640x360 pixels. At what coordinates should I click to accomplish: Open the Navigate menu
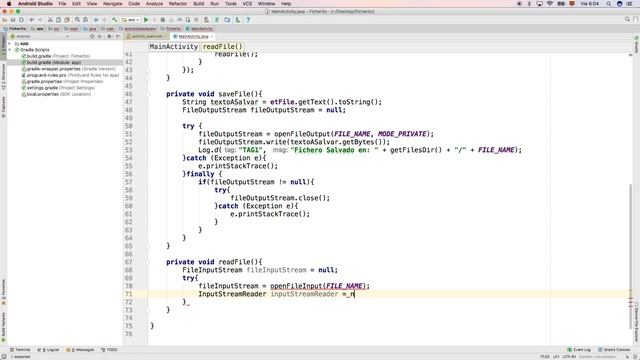(112, 4)
